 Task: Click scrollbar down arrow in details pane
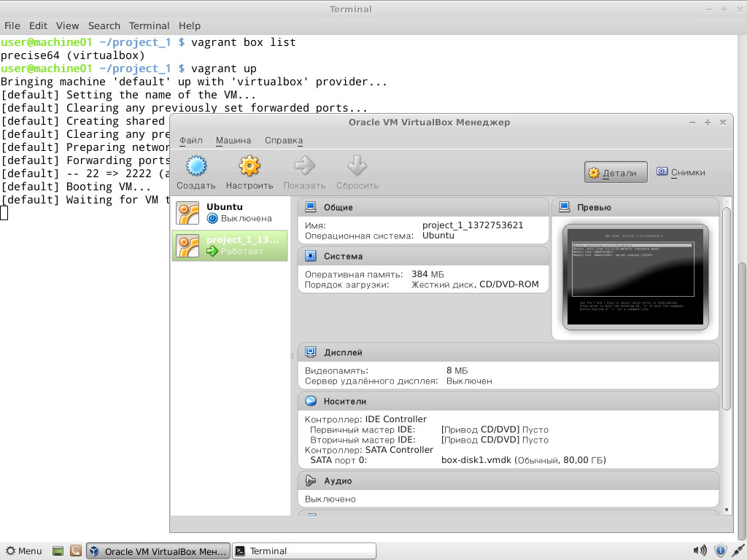[x=726, y=510]
